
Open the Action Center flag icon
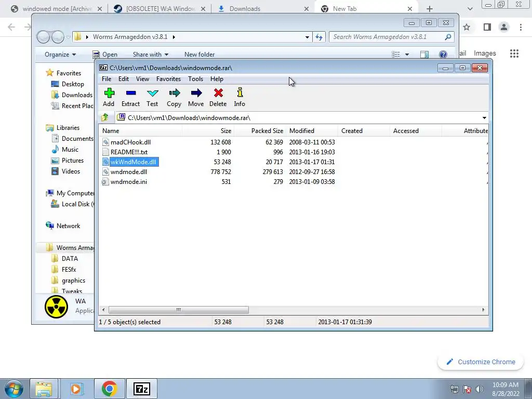[467, 389]
